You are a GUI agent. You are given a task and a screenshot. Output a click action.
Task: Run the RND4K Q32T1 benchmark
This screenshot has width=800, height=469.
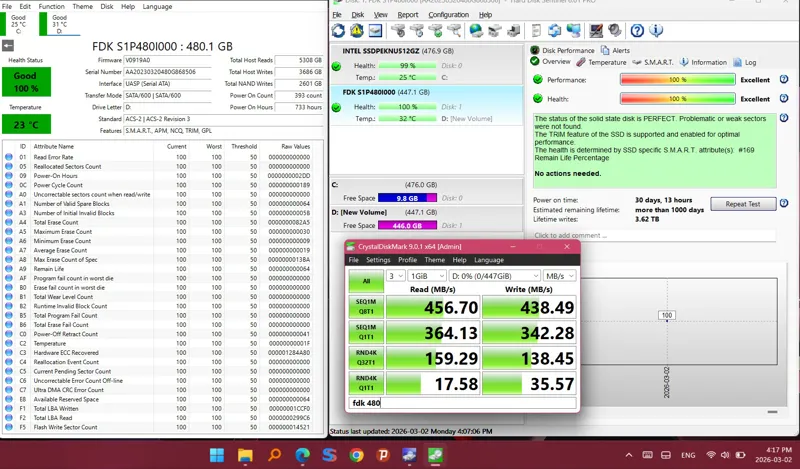(366, 358)
